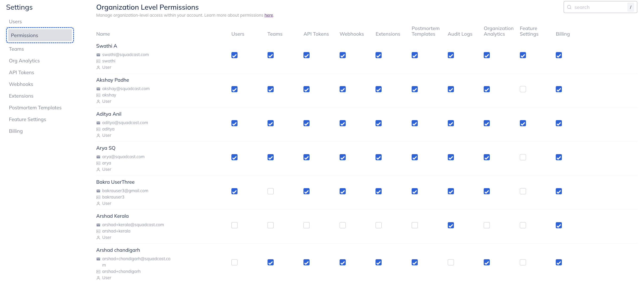Disable Audit Logs for Arshad Kerala
Image resolution: width=644 pixels, height=282 pixels.
coord(451,225)
